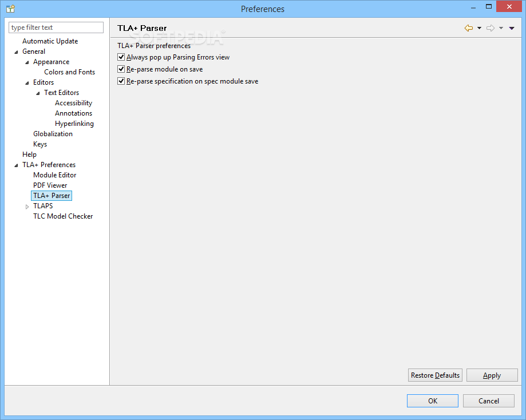Viewport: 526px width, 420px height.
Task: Collapse the TLA+ Preferences tree node
Action: click(x=16, y=165)
